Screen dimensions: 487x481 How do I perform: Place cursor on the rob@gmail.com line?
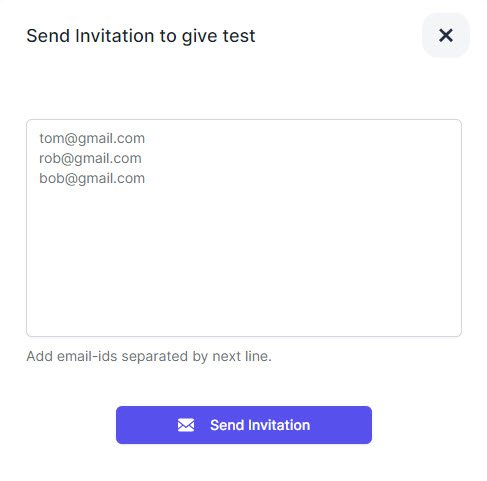90,158
